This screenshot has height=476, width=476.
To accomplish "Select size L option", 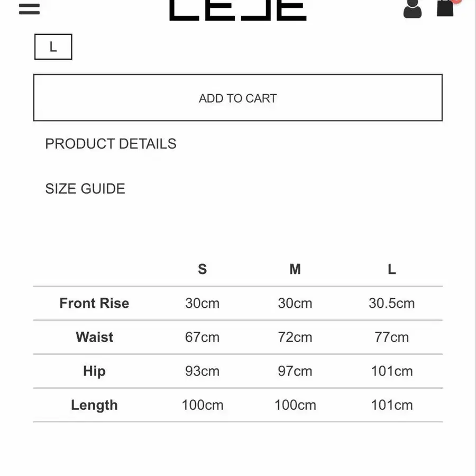I will tap(53, 47).
